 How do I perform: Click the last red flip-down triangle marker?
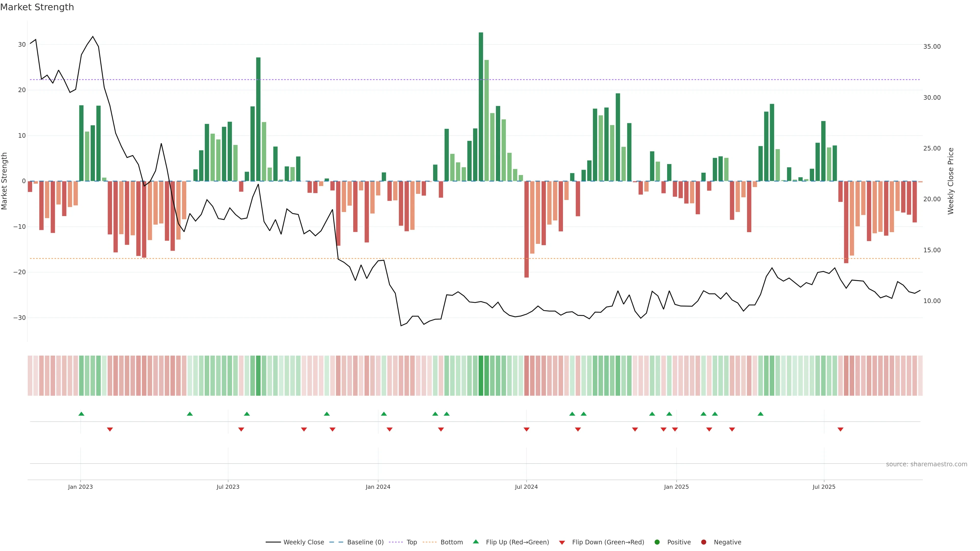[x=840, y=429]
